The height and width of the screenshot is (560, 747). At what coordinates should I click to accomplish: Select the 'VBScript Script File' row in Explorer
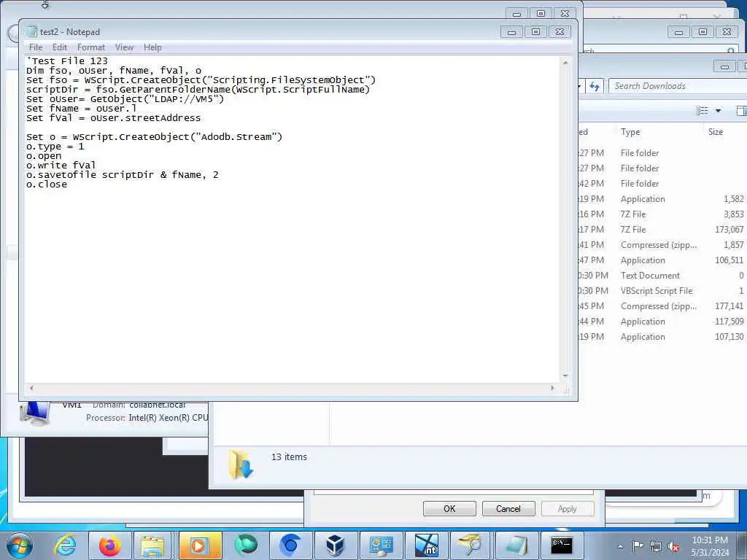point(662,290)
